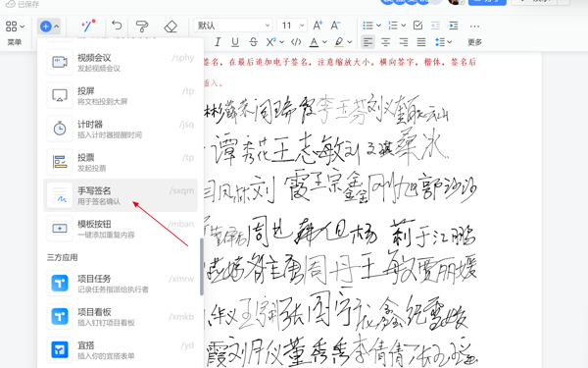
Task: Insert a bulleted list
Action: pos(367,26)
